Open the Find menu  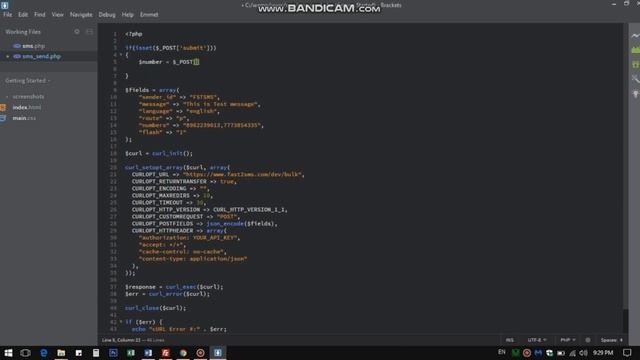coord(40,15)
